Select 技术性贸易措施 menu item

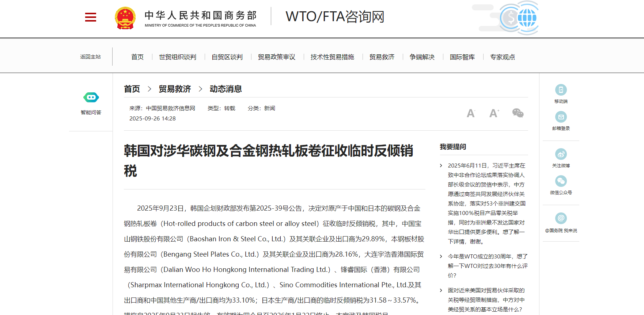(x=332, y=57)
